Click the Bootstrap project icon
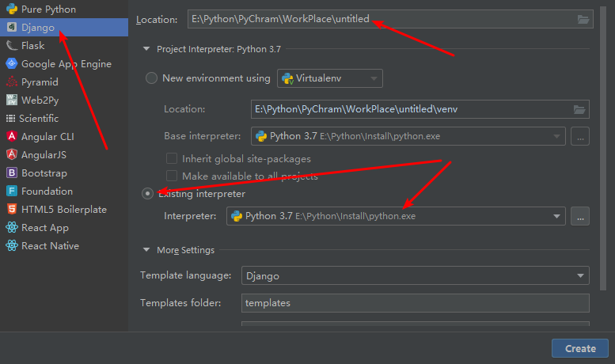The width and height of the screenshot is (615, 364). [x=12, y=173]
